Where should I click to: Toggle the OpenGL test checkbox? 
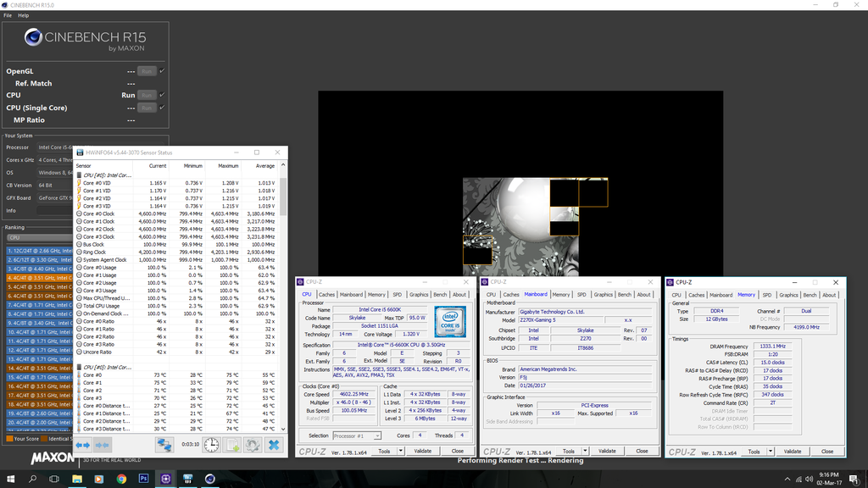162,71
